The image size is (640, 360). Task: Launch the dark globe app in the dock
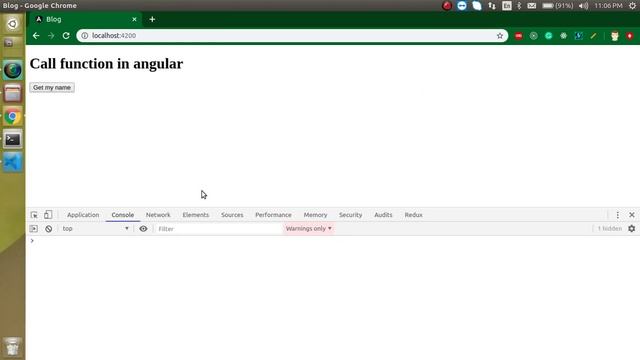pos(13,70)
